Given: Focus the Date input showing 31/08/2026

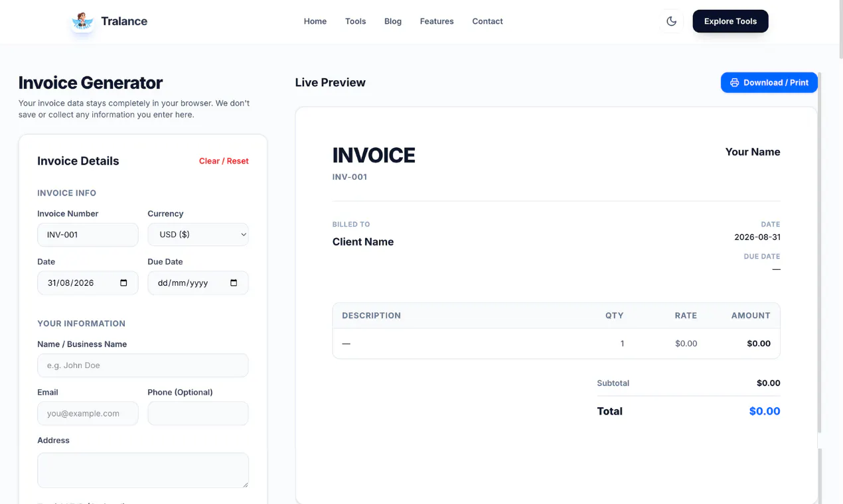Looking at the screenshot, I should click(x=88, y=283).
